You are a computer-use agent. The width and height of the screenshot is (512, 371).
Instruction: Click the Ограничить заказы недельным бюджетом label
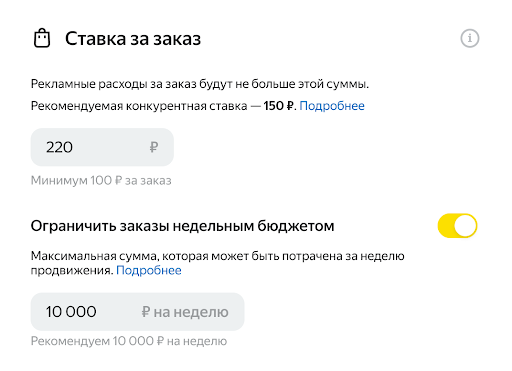[182, 226]
